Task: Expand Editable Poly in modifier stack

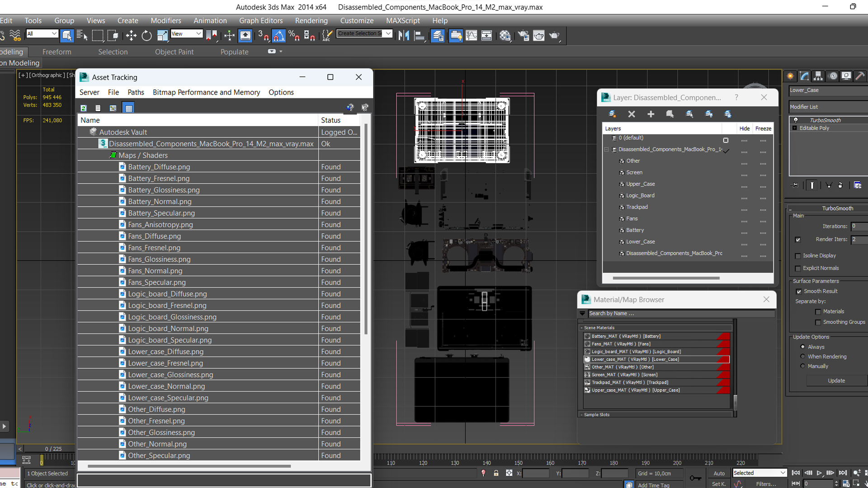Action: click(795, 128)
